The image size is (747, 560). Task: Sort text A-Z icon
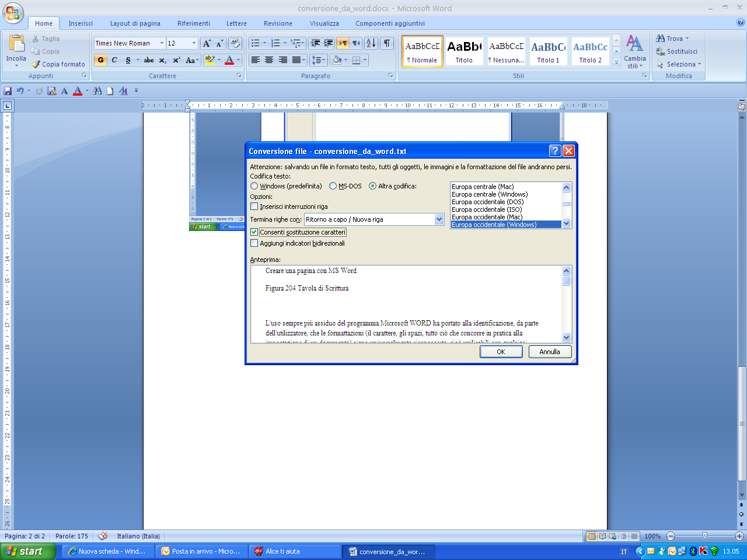pyautogui.click(x=371, y=43)
